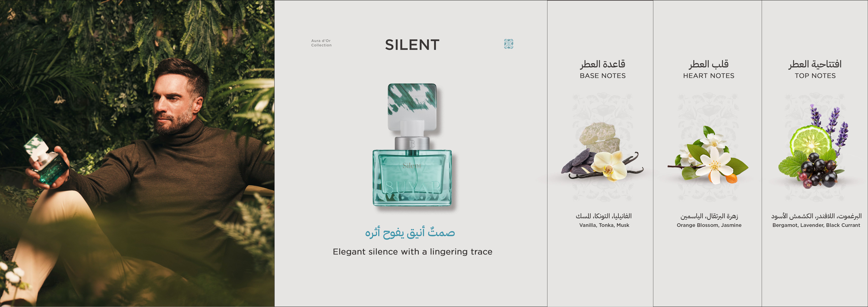Click the Orange Blossom, Jasmine text

click(x=709, y=225)
